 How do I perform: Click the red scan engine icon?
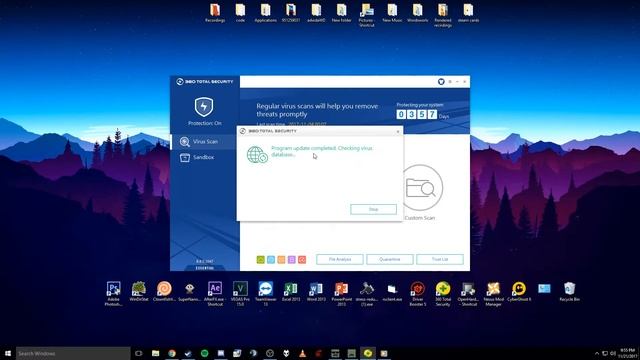pos(302,260)
